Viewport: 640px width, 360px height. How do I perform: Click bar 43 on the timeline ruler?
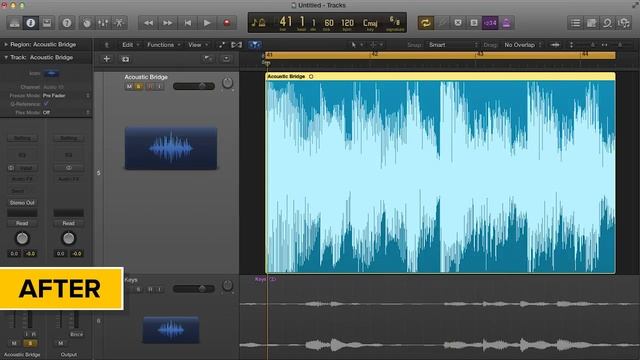480,54
